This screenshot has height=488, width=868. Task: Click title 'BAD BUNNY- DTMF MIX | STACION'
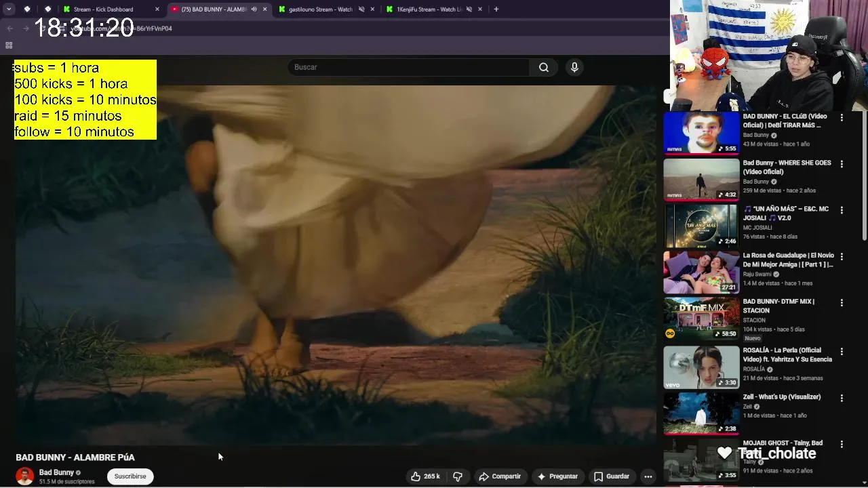point(778,306)
